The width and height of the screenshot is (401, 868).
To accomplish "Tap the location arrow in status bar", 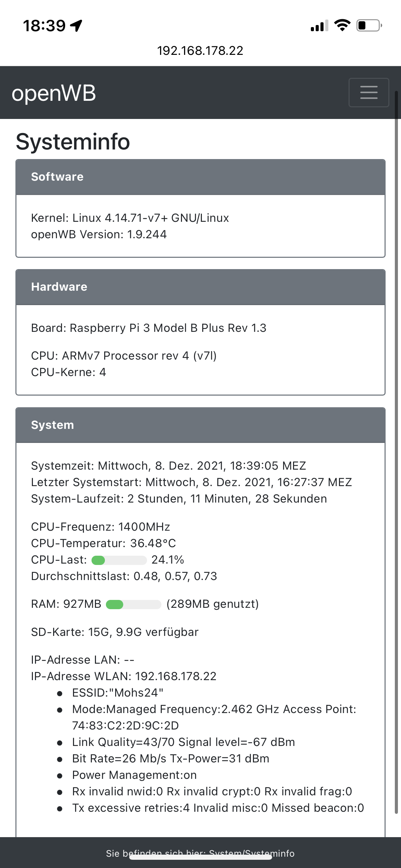I will pyautogui.click(x=76, y=26).
